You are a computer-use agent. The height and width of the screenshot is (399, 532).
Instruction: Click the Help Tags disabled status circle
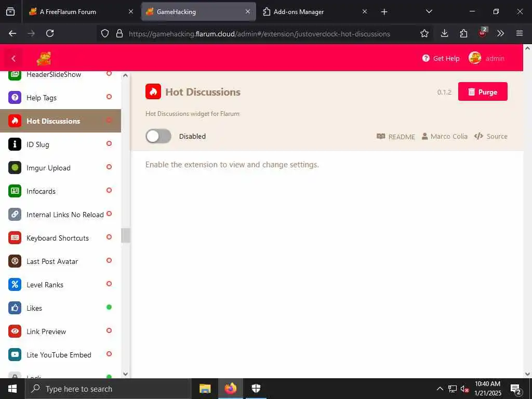point(109,97)
